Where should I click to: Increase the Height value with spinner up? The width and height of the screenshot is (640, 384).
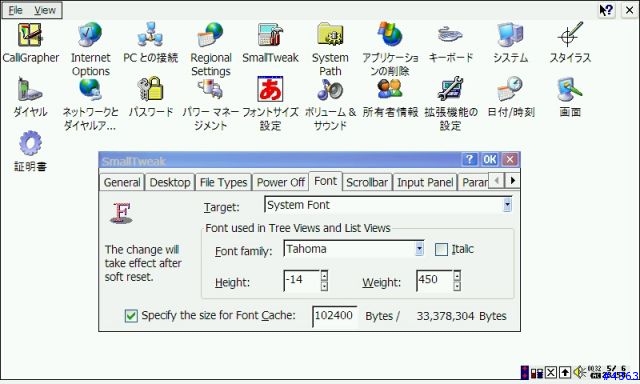pos(324,275)
